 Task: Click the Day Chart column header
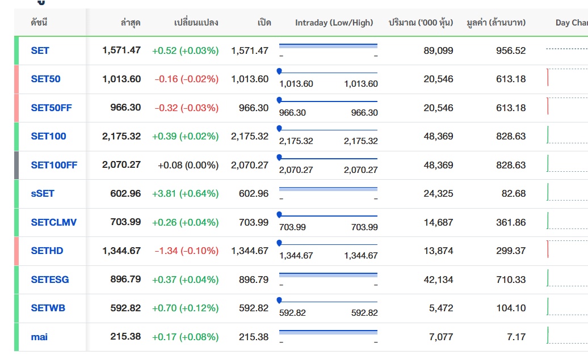tap(572, 23)
